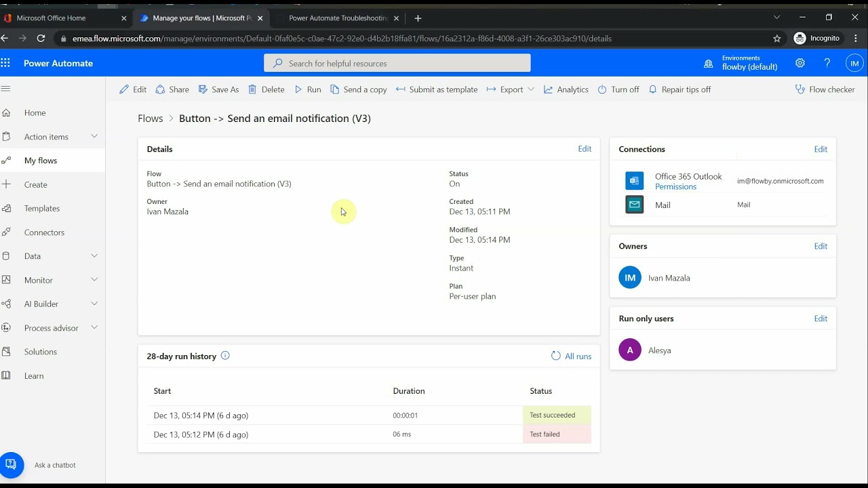
Task: Toggle Repair tips off
Action: 679,89
